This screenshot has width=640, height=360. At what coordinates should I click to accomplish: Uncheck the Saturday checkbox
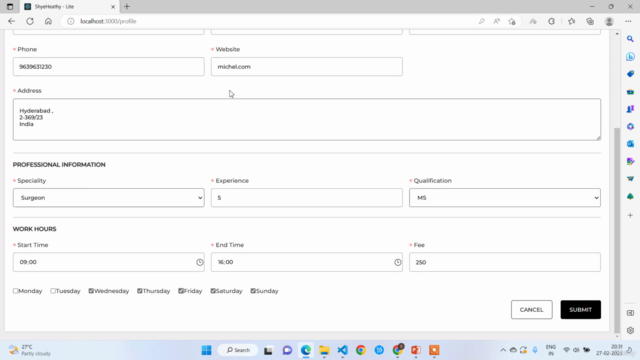[213, 291]
